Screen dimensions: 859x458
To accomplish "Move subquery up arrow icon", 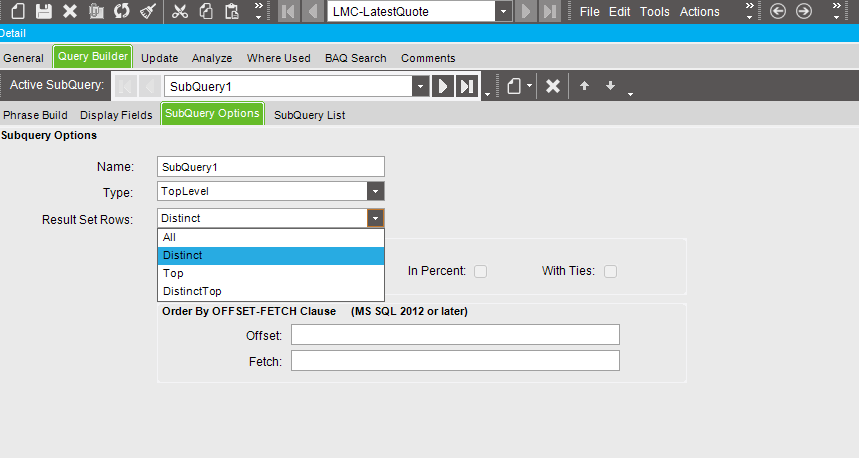I will (x=585, y=85).
